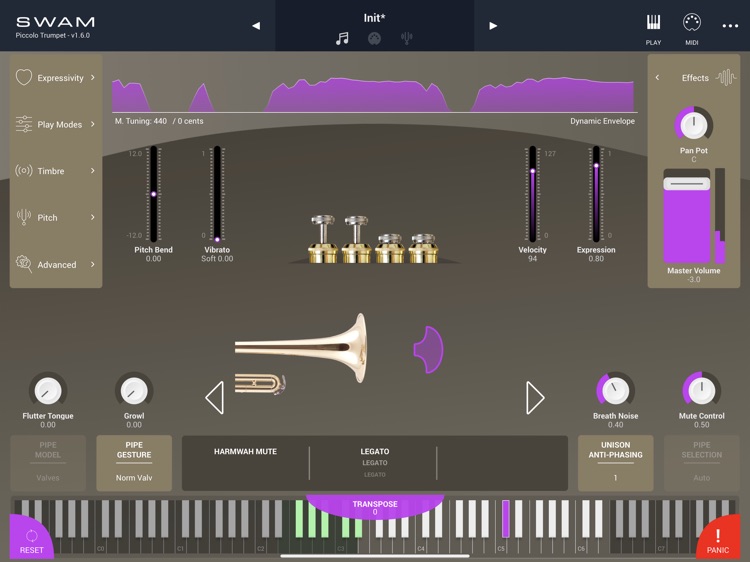Go to next preset arrow

[x=493, y=26]
